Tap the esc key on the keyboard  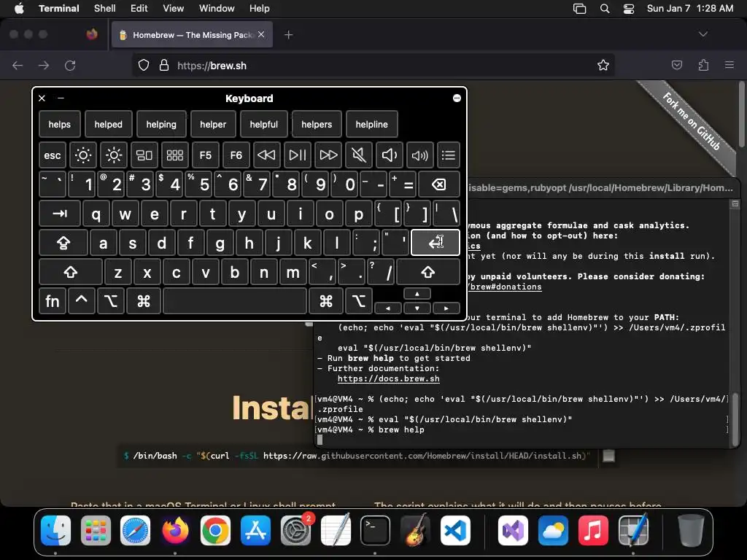click(x=53, y=155)
